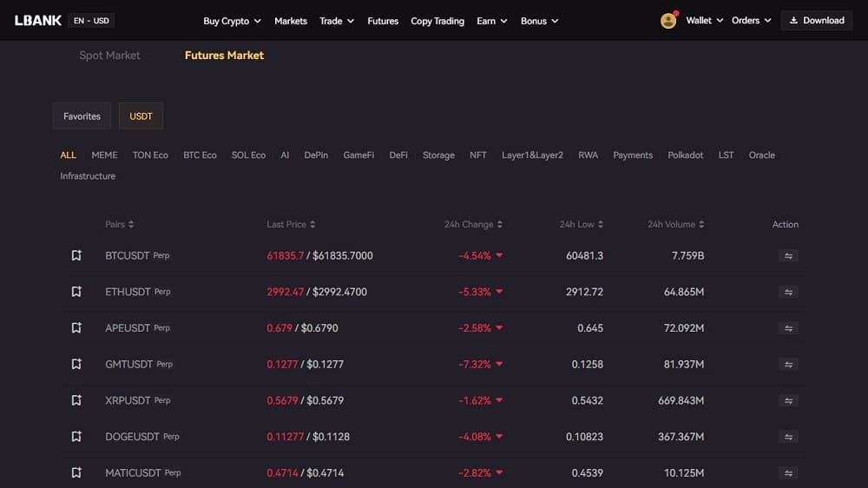868x488 pixels.
Task: Filter by Payments category
Action: click(633, 155)
